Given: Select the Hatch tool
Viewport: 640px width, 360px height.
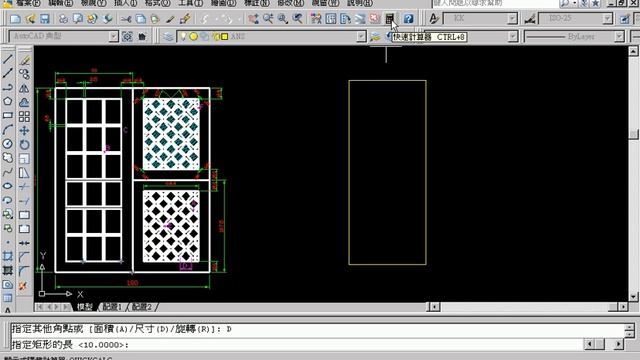Looking at the screenshot, I should tap(7, 257).
